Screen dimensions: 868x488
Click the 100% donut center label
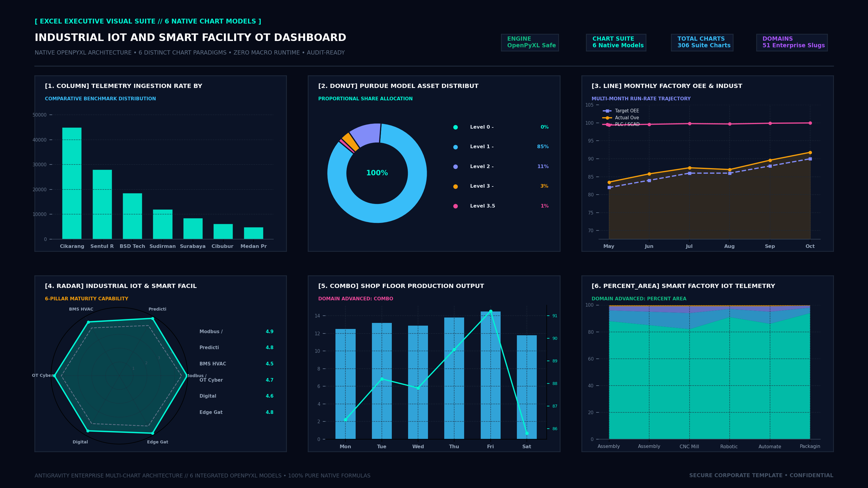(377, 173)
